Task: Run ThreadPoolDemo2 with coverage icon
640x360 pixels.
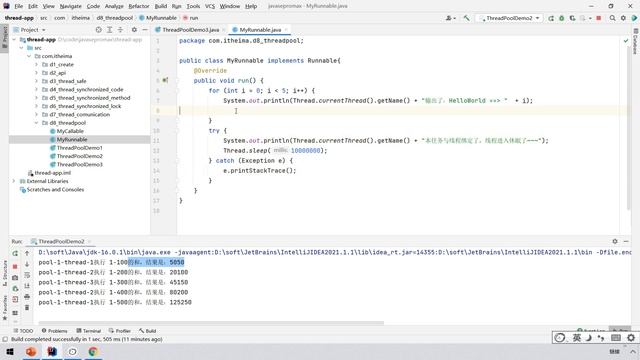Action: 572,18
